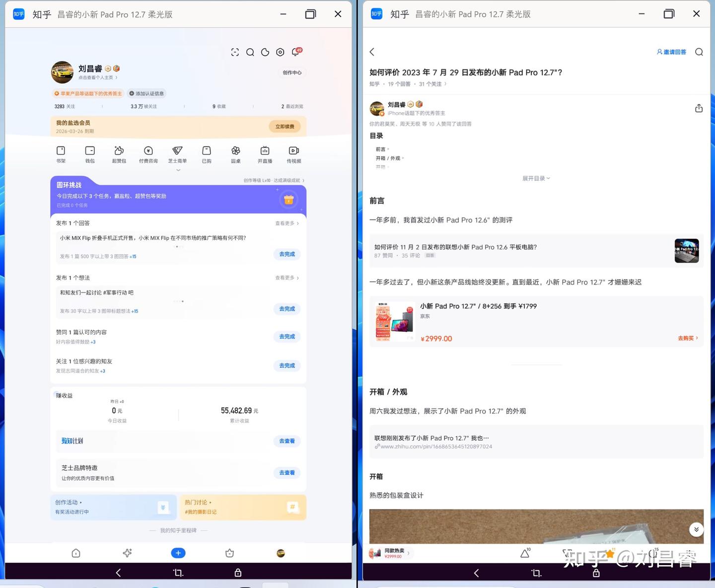Open the 钱包 wallet shortcut
Image resolution: width=715 pixels, height=588 pixels.
[90, 154]
